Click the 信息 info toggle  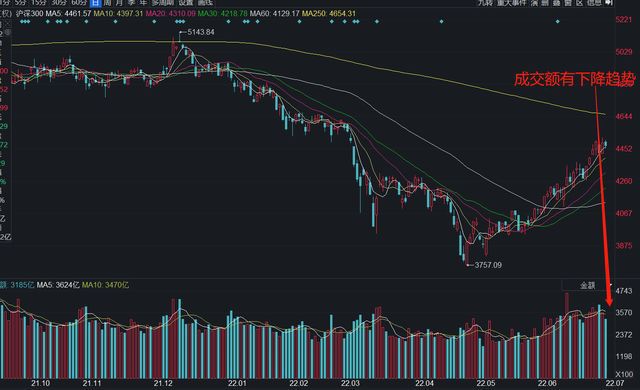pyautogui.click(x=594, y=2)
